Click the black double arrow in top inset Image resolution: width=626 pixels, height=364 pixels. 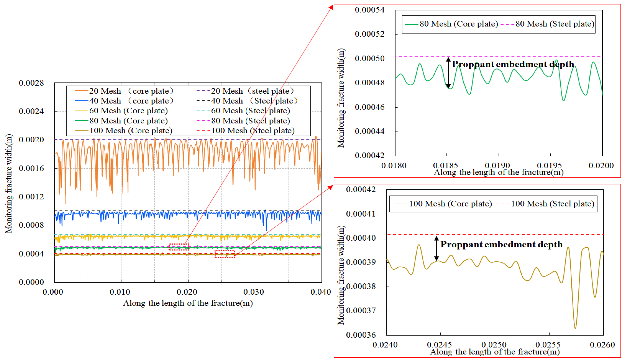click(448, 73)
